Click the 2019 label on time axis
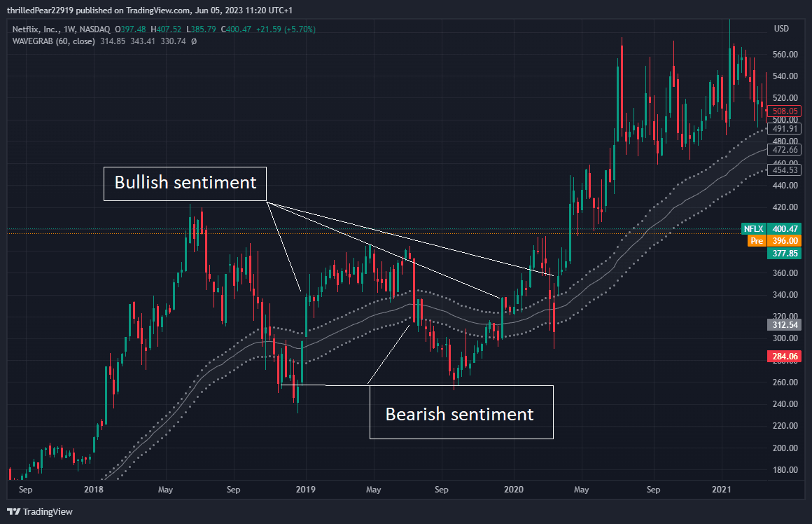812x524 pixels. coord(305,489)
